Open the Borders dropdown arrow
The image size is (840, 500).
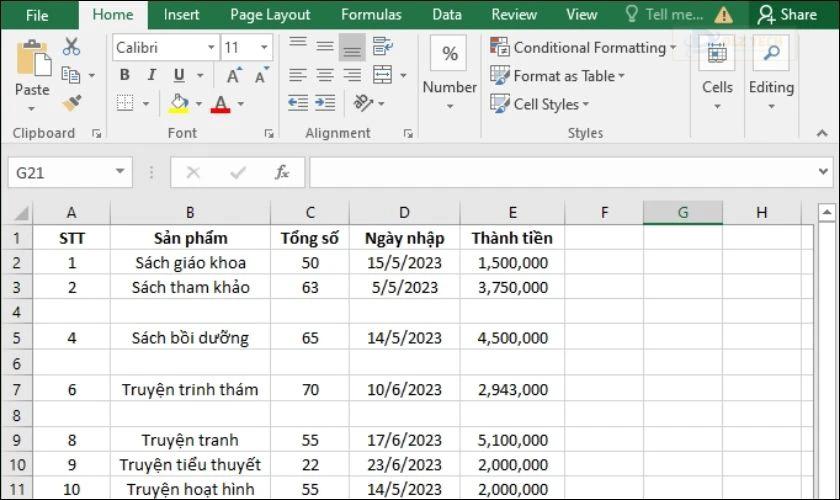point(145,103)
